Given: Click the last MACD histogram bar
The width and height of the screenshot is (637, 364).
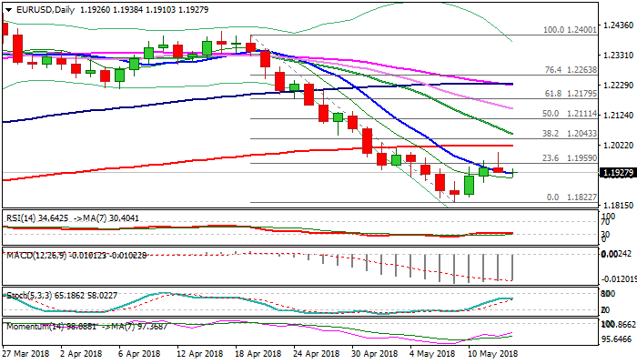Looking at the screenshot, I should click(514, 268).
